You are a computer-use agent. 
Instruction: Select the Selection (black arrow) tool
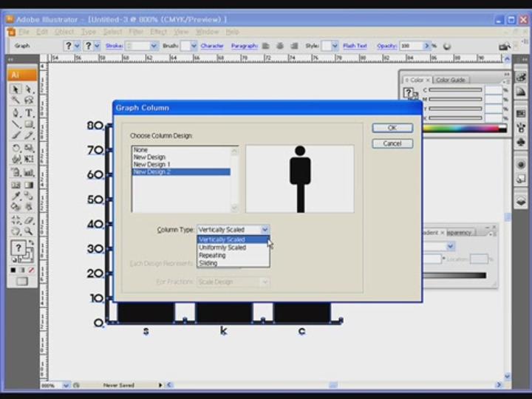[x=16, y=89]
